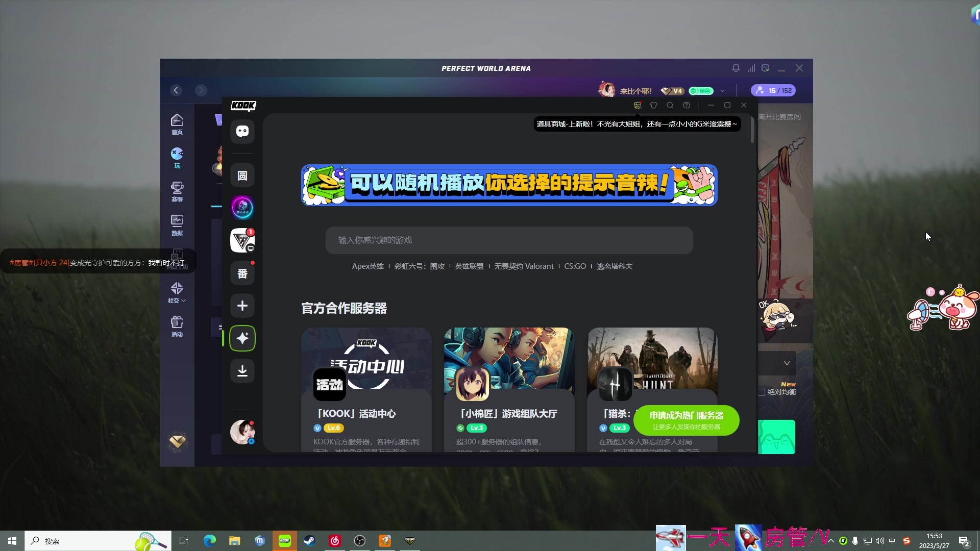This screenshot has width=980, height=551.
Task: Click the 绿色 credit badge
Action: pos(701,91)
